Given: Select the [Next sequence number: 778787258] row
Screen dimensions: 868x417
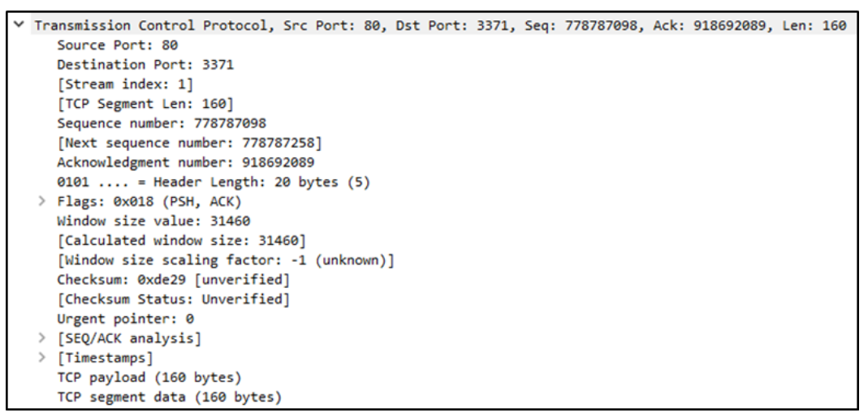Looking at the screenshot, I should (x=189, y=144).
